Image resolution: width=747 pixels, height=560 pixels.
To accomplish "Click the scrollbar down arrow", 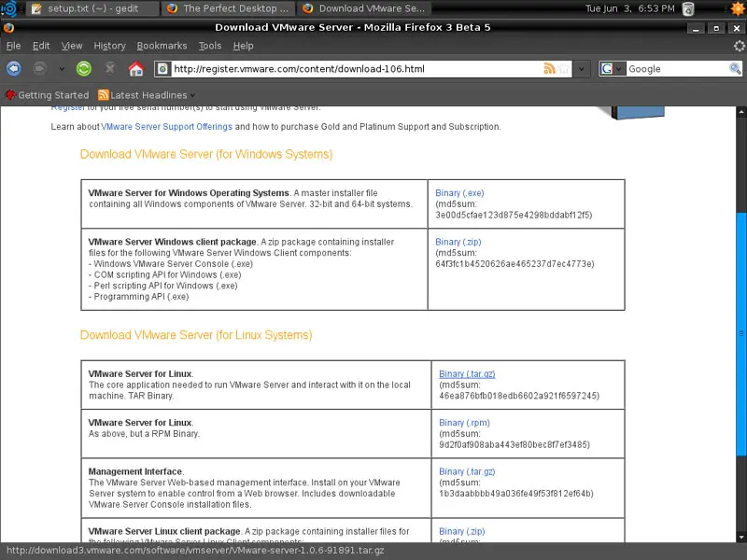I will click(741, 538).
